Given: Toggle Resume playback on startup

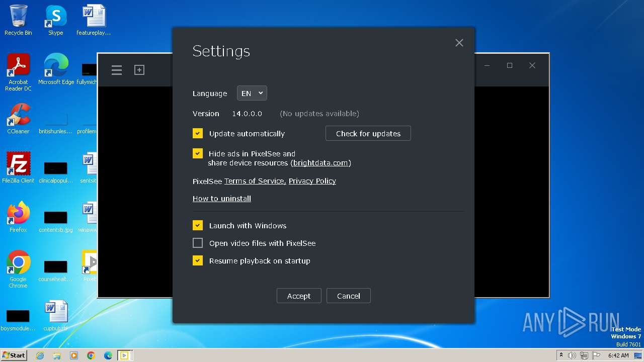Looking at the screenshot, I should click(198, 260).
